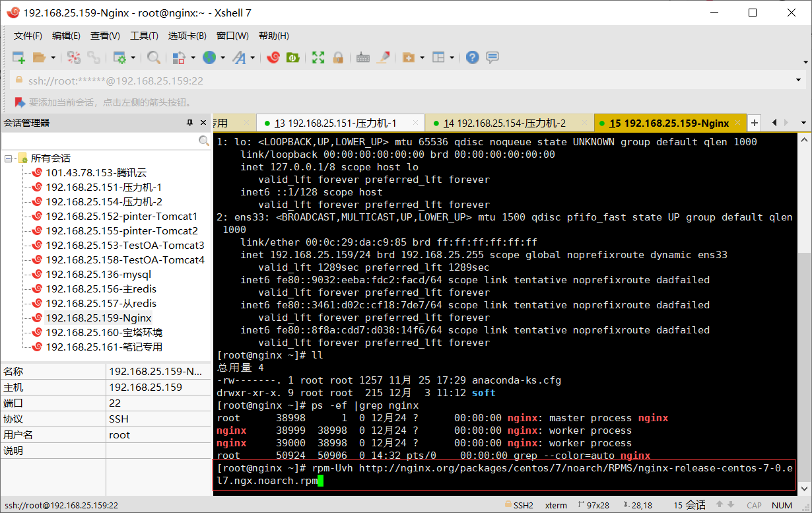Screen dimensions: 812x513
Task: Select session 192.168.25.161-笔记专用
Action: click(x=104, y=347)
